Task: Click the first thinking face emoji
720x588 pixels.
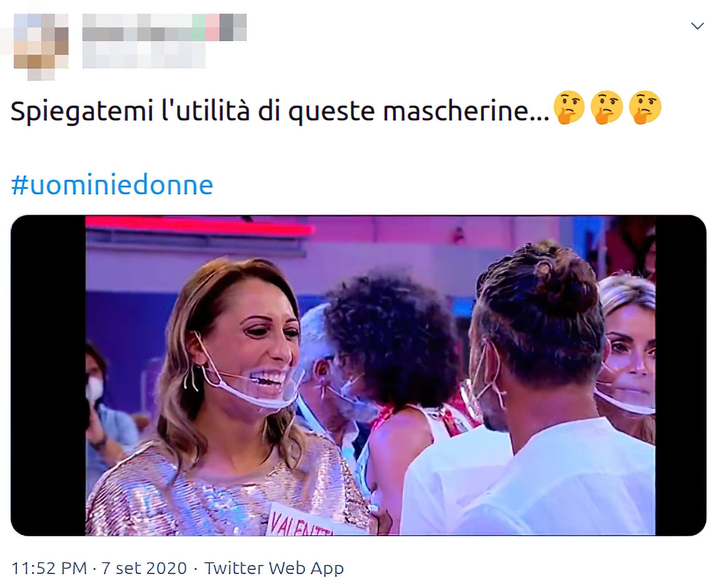Action: tap(569, 107)
